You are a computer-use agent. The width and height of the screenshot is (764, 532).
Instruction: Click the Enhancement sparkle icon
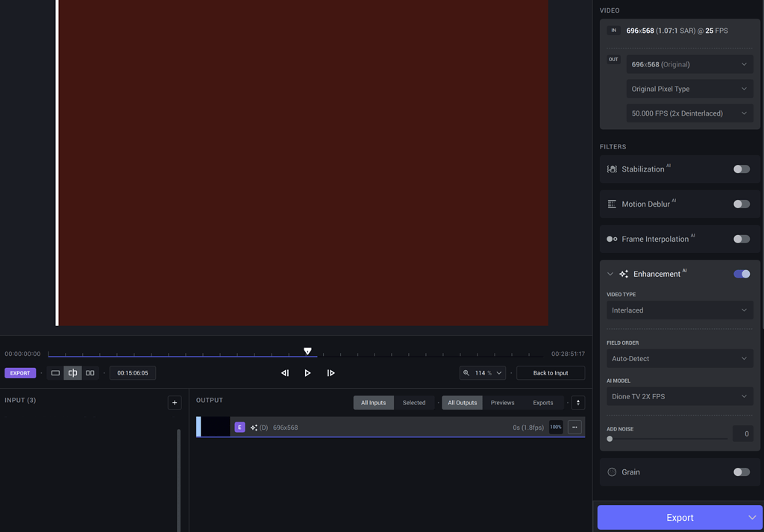pos(624,274)
